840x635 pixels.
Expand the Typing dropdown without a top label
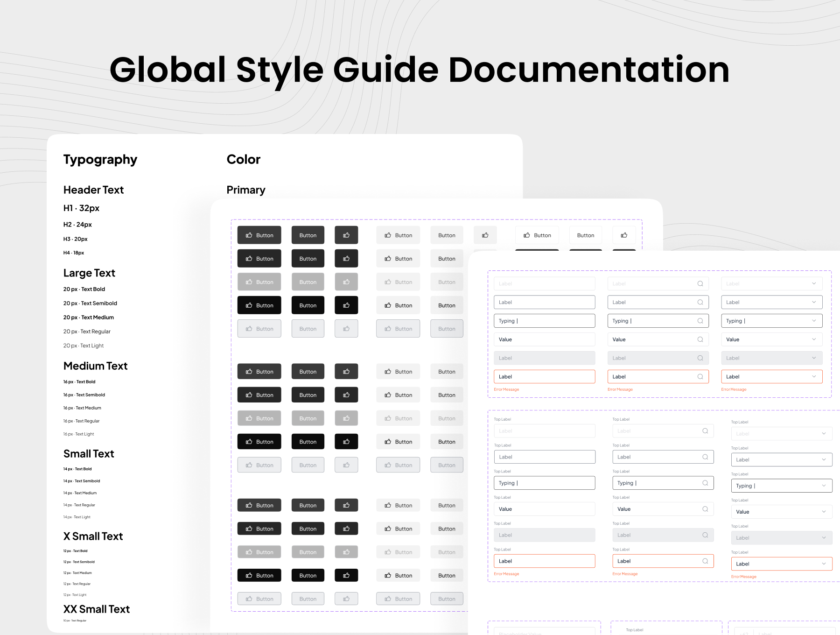point(814,321)
